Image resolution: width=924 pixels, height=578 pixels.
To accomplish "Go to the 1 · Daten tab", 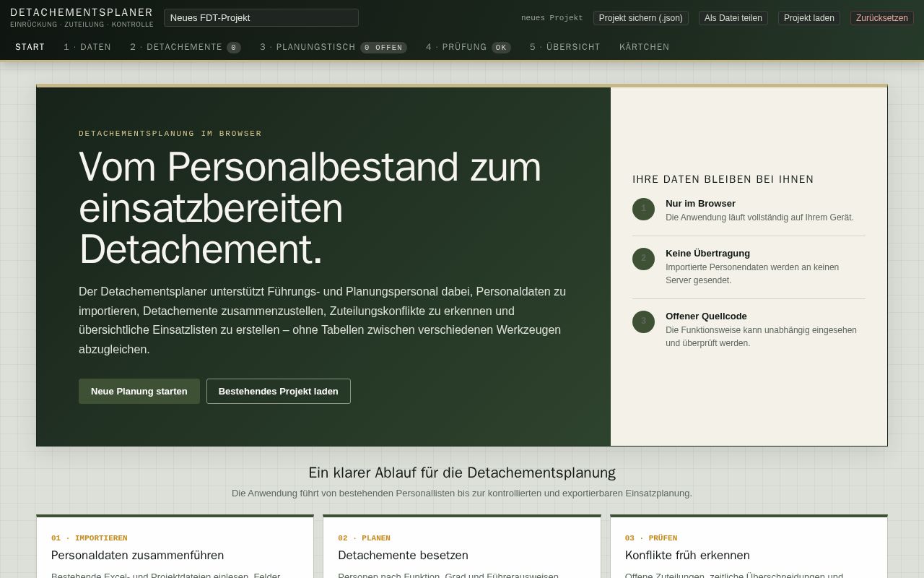I will coord(87,47).
